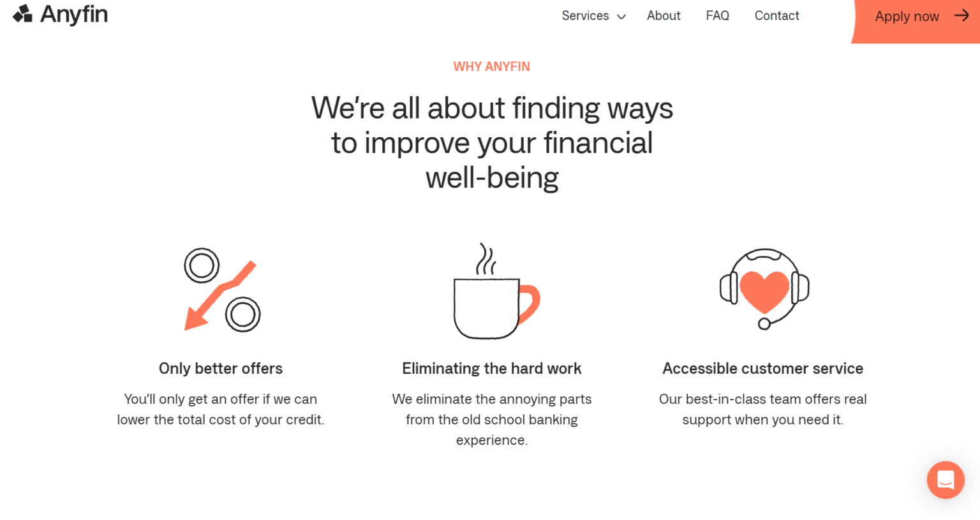Expand the Services chevron arrow

pyautogui.click(x=621, y=17)
